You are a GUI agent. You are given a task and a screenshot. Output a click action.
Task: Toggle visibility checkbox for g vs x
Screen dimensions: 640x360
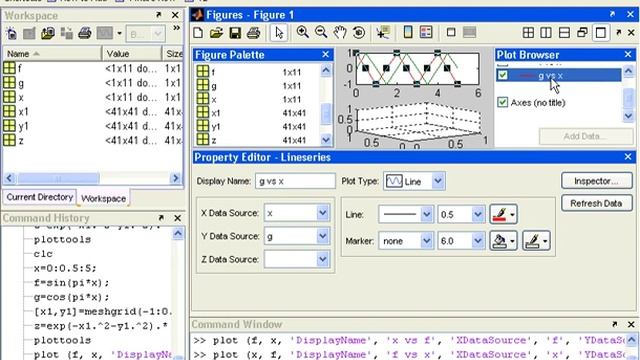coord(503,75)
